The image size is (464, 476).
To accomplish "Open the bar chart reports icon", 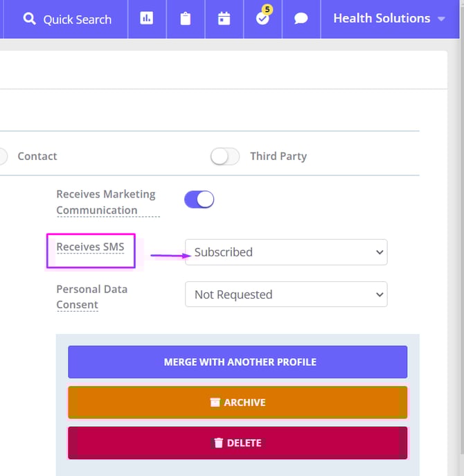I will coord(147,19).
